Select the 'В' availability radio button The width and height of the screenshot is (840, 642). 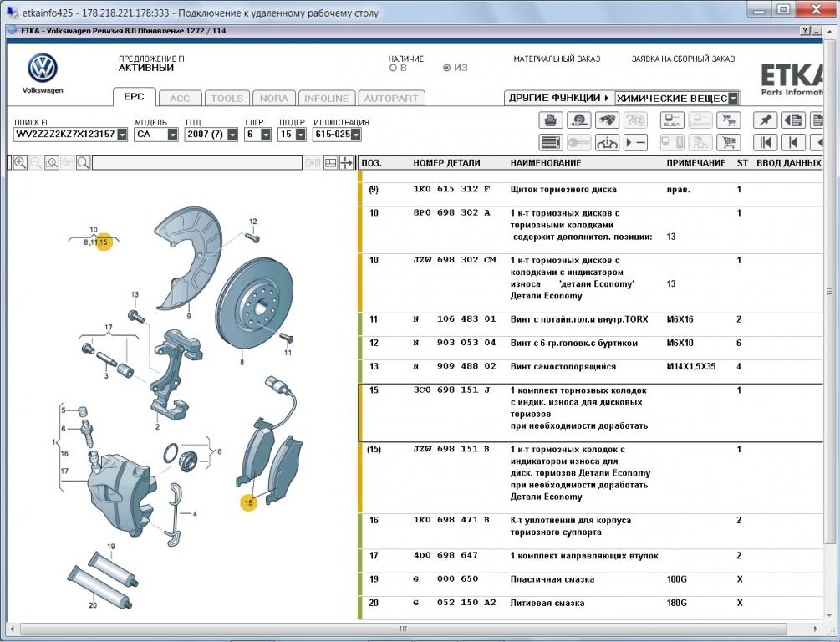[393, 68]
